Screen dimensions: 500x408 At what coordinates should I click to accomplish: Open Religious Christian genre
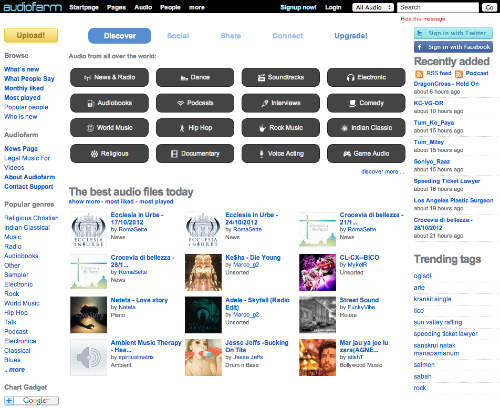[x=31, y=218]
